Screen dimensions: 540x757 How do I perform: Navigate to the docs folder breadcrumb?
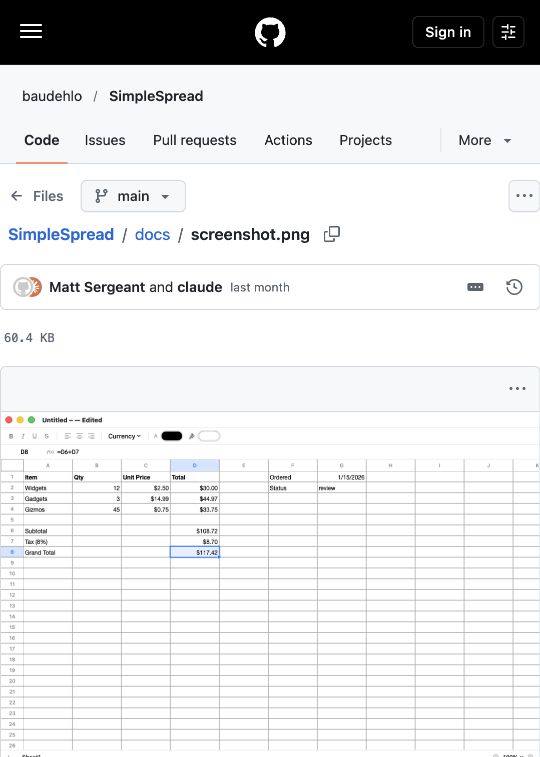click(152, 235)
